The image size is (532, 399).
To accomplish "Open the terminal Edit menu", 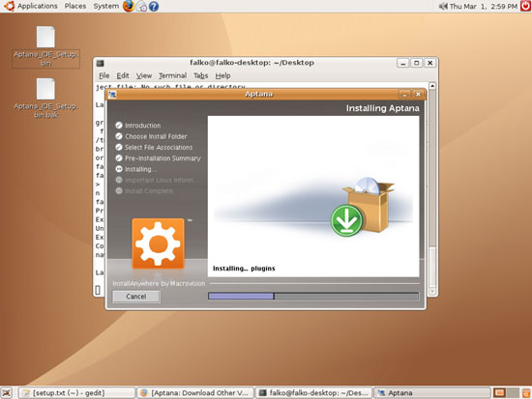I will click(x=123, y=75).
